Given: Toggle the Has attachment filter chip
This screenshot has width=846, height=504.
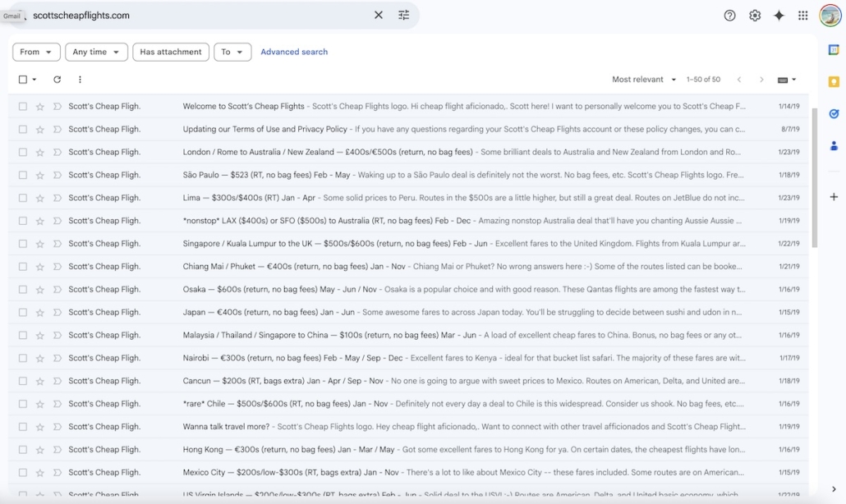Looking at the screenshot, I should [x=171, y=52].
